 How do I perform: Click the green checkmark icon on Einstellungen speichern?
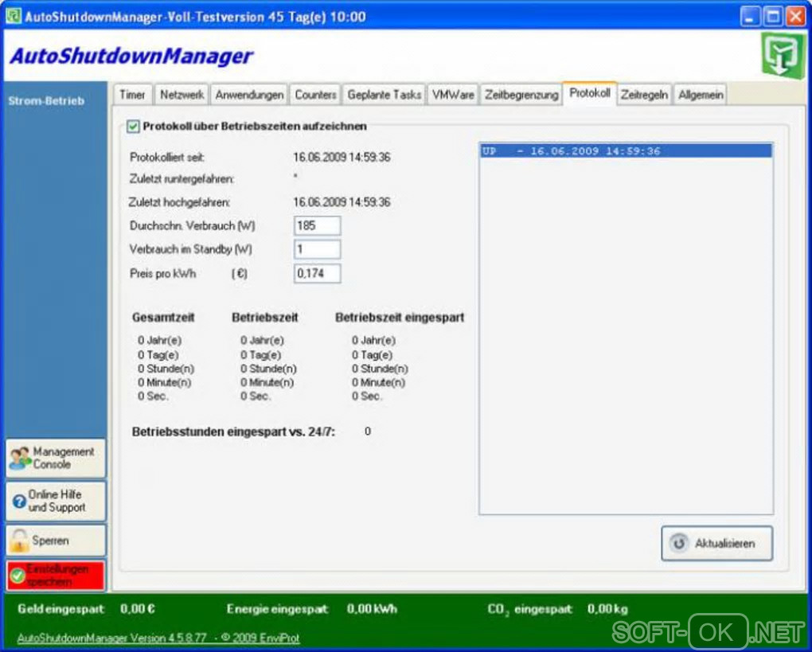[x=18, y=576]
